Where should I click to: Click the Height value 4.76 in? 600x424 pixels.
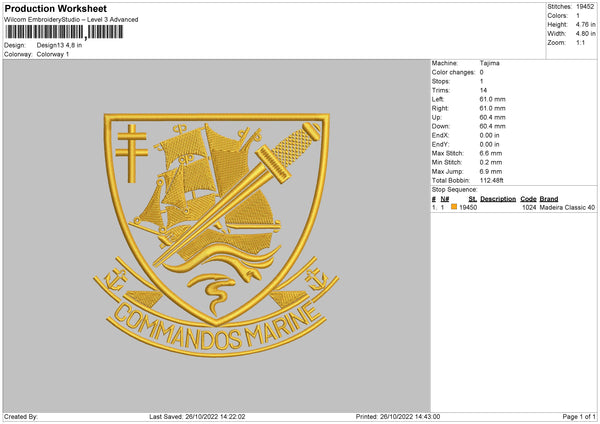pos(585,24)
